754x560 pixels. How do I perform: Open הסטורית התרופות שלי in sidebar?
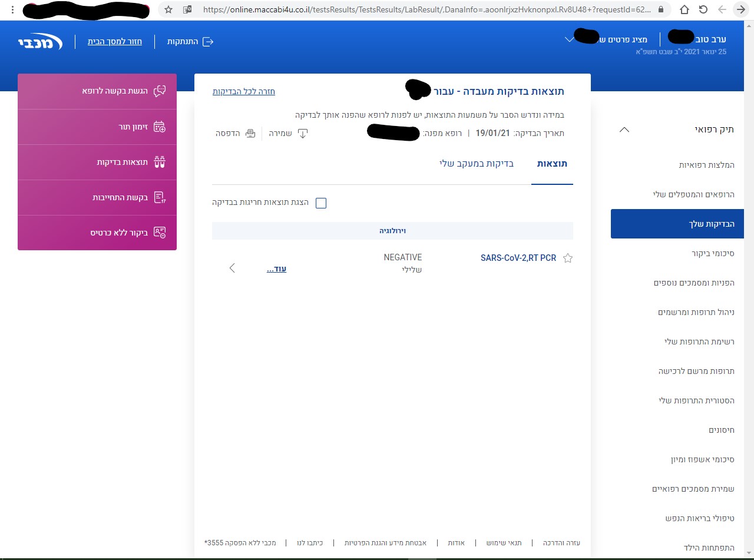point(697,400)
